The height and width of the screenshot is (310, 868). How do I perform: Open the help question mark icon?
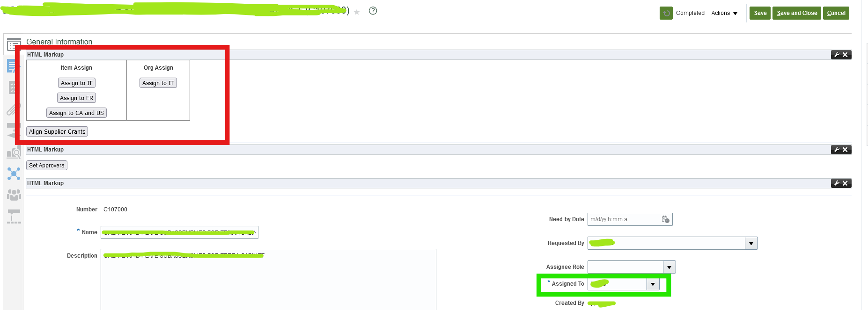tap(373, 11)
